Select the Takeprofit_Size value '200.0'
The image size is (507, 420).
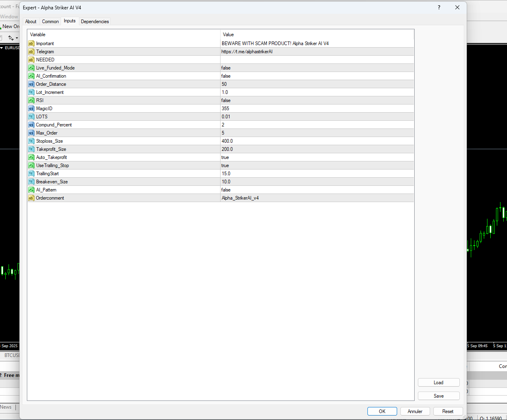click(x=317, y=149)
